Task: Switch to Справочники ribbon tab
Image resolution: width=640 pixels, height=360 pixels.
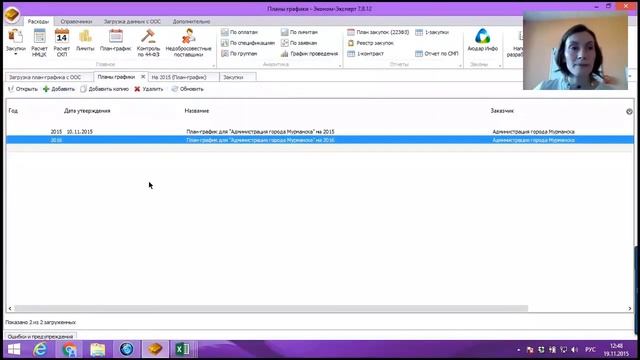Action: point(76,21)
